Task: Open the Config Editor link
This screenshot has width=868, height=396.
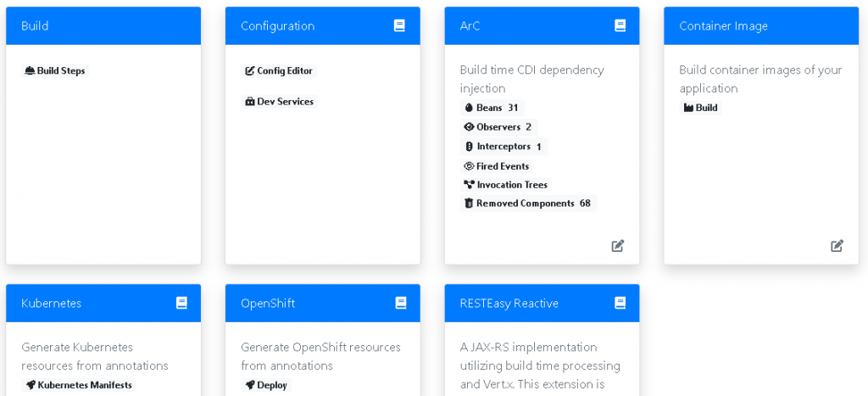Action: [x=279, y=71]
